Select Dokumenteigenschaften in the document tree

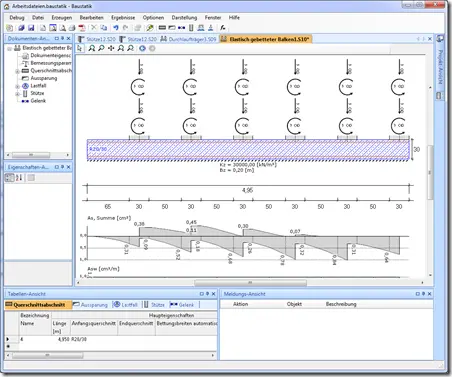[51, 56]
